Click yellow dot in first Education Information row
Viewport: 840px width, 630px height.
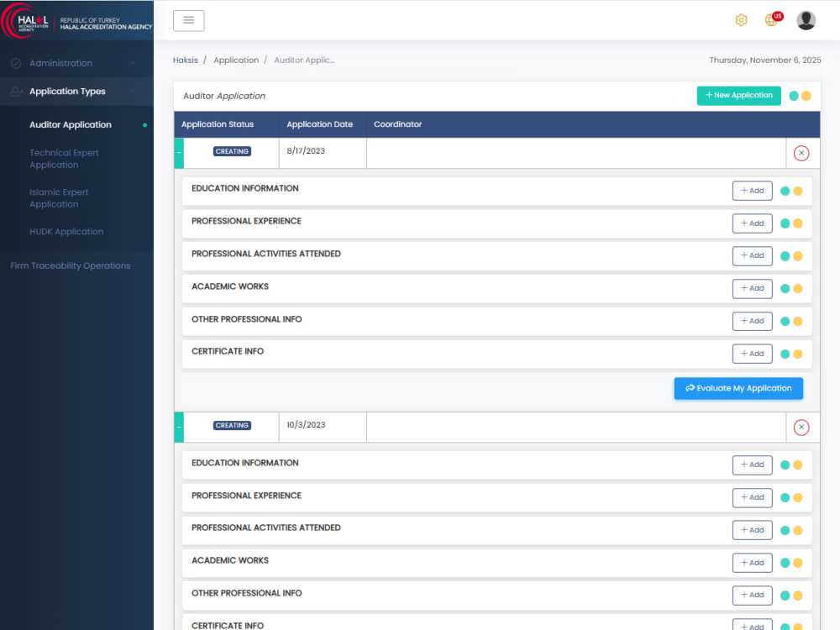click(798, 192)
